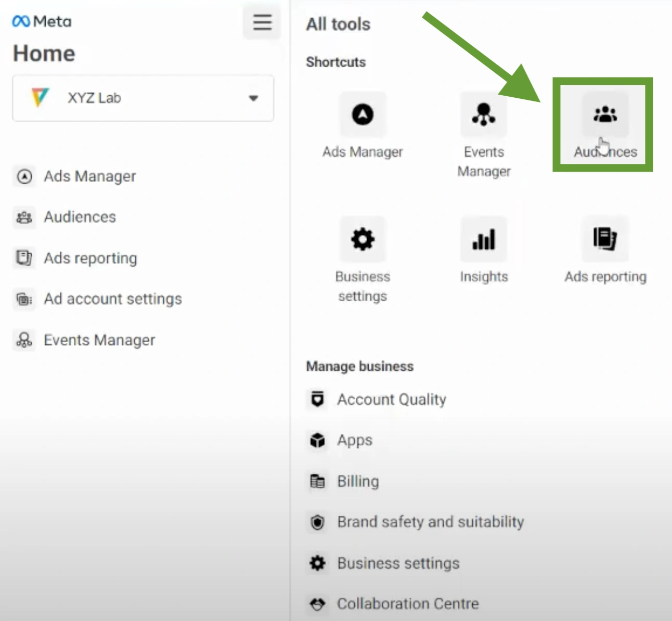Open the Business settings shortcut tile
672x621 pixels.
pyautogui.click(x=363, y=260)
